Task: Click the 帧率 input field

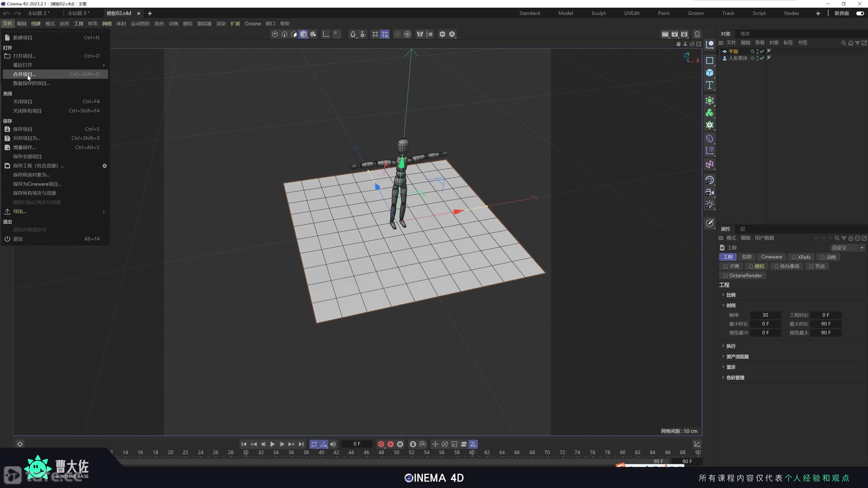Action: (765, 315)
